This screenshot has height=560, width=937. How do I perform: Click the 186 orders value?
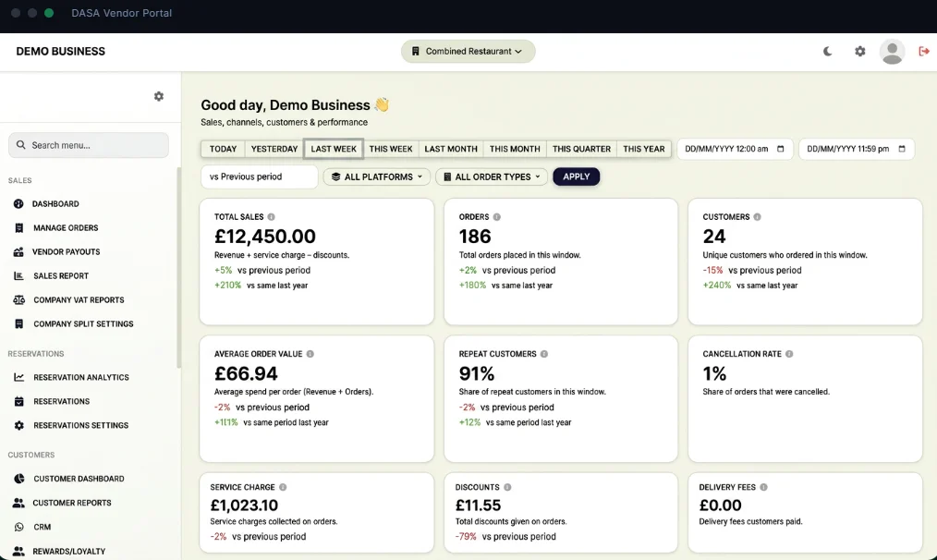coord(475,236)
